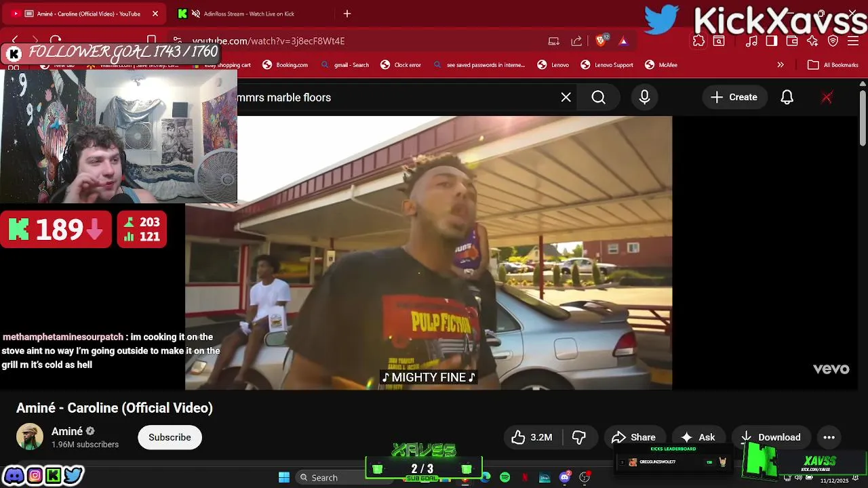
Task: Open the All Bookmarks folder
Action: tap(833, 65)
